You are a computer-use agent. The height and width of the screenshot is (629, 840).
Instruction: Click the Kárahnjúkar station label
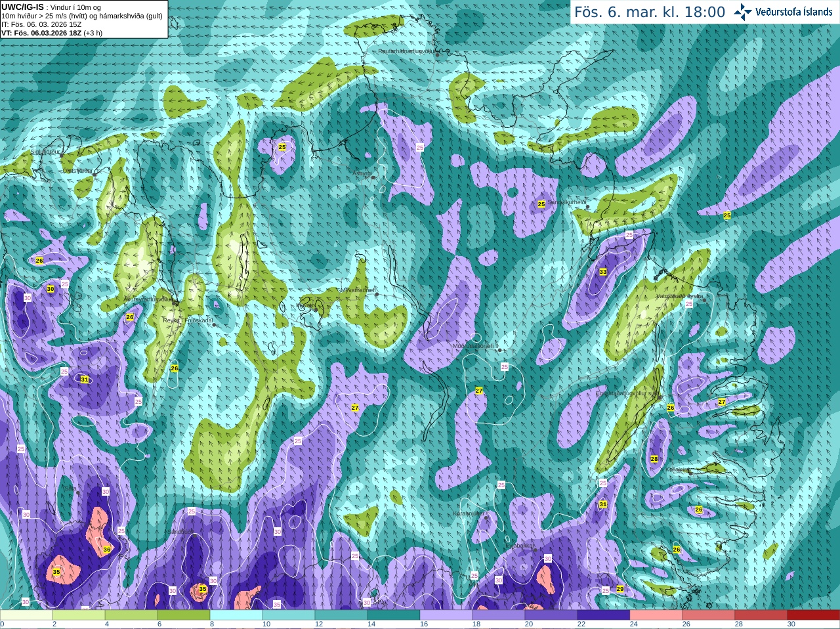tap(469, 513)
